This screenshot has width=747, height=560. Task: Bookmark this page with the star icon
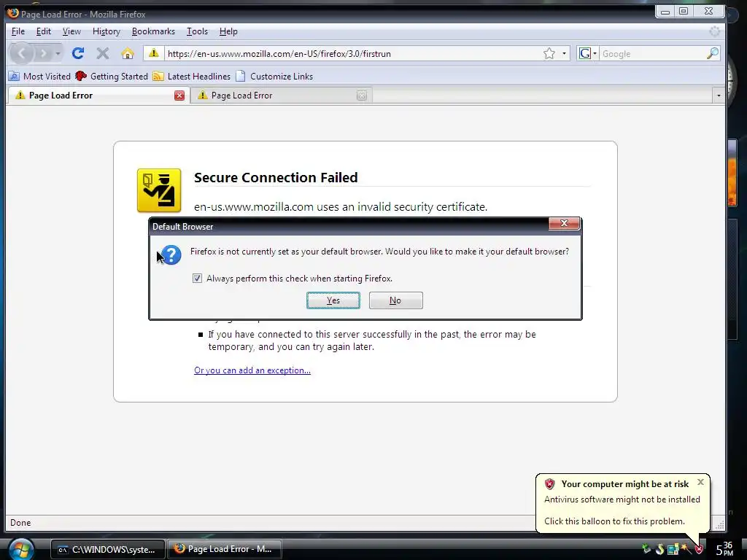click(549, 53)
